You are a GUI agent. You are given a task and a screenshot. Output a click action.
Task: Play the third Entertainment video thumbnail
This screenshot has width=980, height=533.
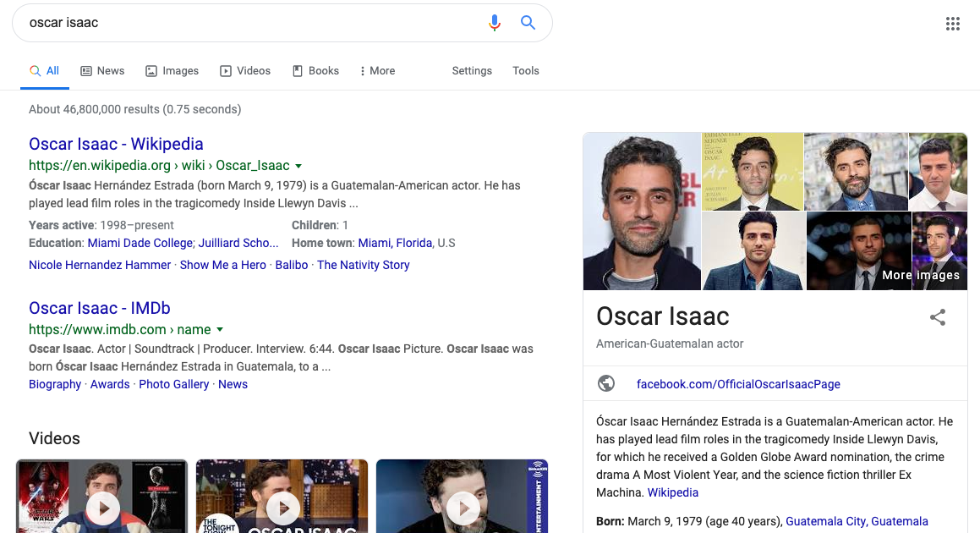tap(462, 496)
